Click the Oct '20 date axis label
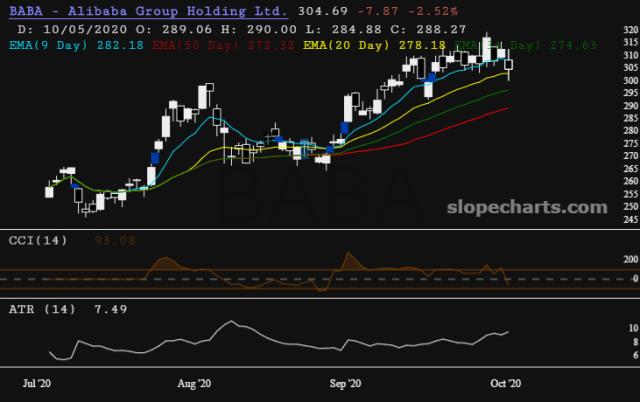Image resolution: width=640 pixels, height=402 pixels. coord(502,383)
